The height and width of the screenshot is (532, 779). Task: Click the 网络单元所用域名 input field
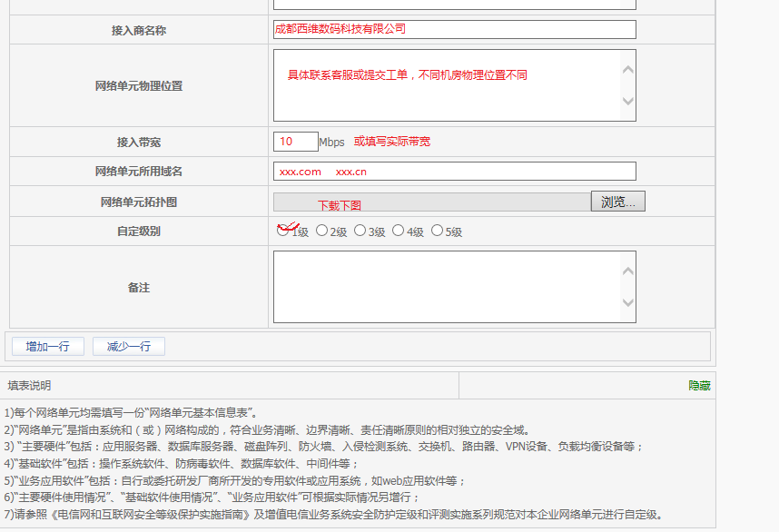click(x=454, y=172)
